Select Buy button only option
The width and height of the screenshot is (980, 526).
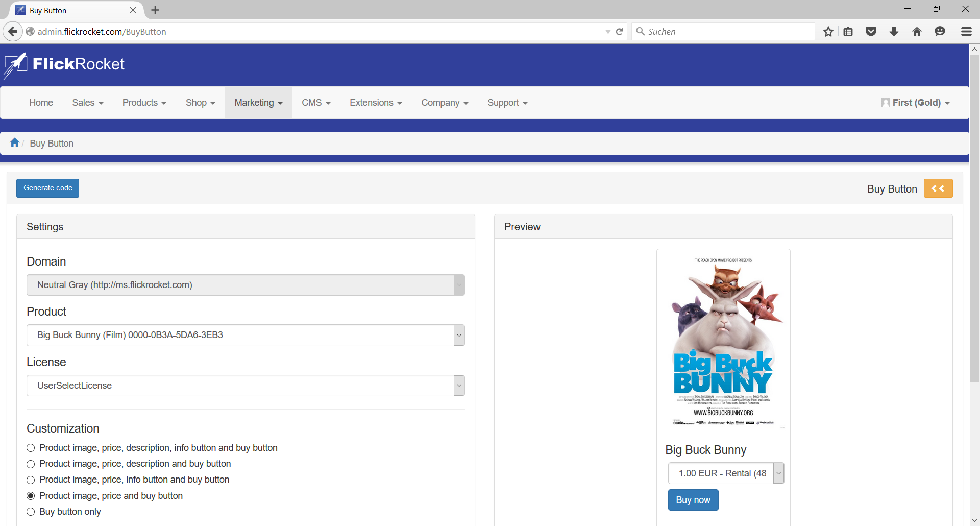point(31,512)
